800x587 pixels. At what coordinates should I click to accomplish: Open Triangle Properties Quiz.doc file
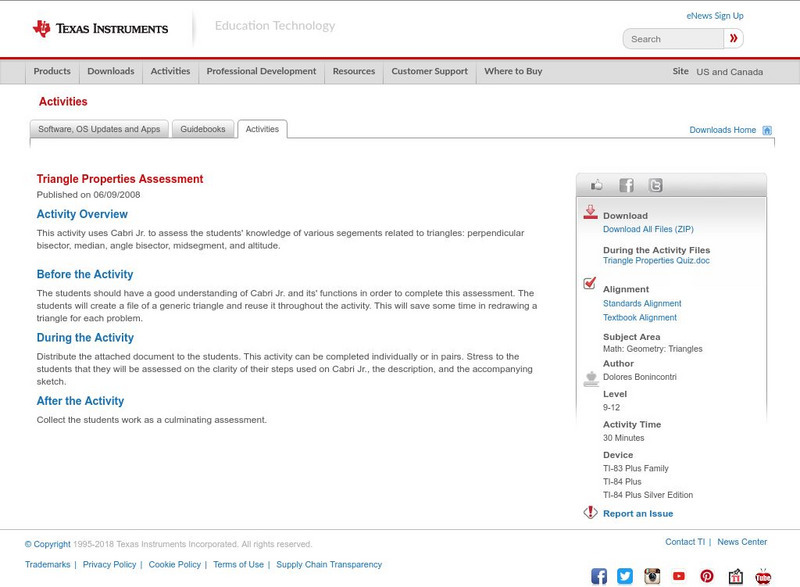(x=656, y=261)
